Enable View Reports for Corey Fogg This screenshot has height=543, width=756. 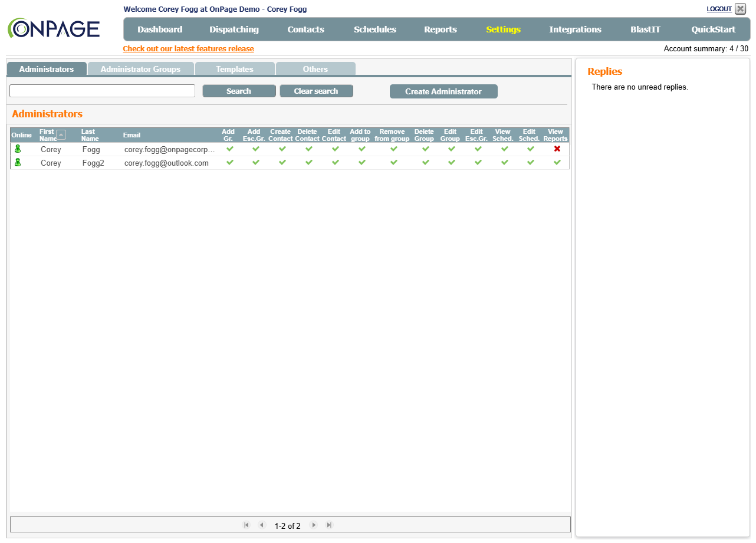click(557, 149)
